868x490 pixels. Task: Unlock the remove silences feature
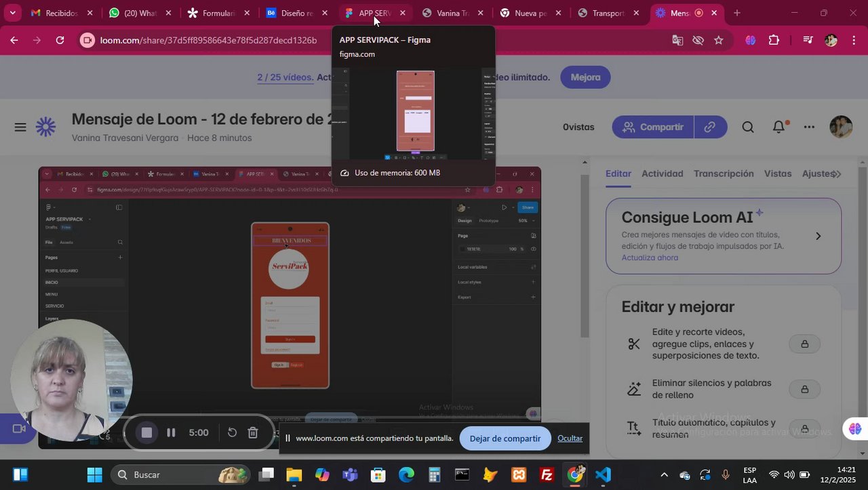(804, 389)
